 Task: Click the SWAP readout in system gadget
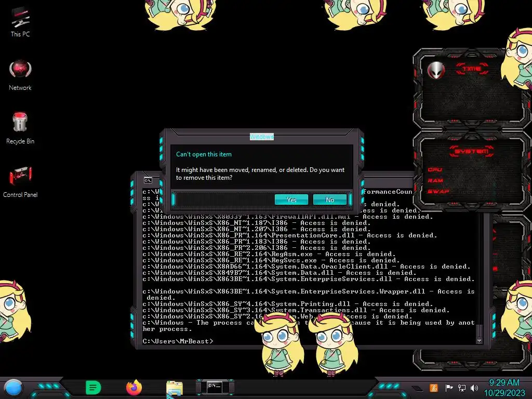tap(438, 191)
